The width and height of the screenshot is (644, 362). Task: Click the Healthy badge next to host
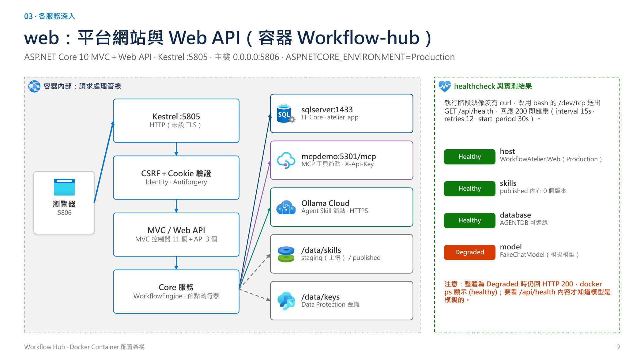coord(469,157)
